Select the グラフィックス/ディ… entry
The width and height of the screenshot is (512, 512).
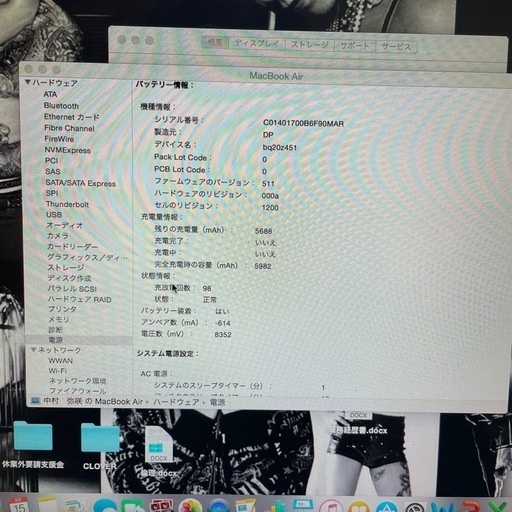point(87,257)
